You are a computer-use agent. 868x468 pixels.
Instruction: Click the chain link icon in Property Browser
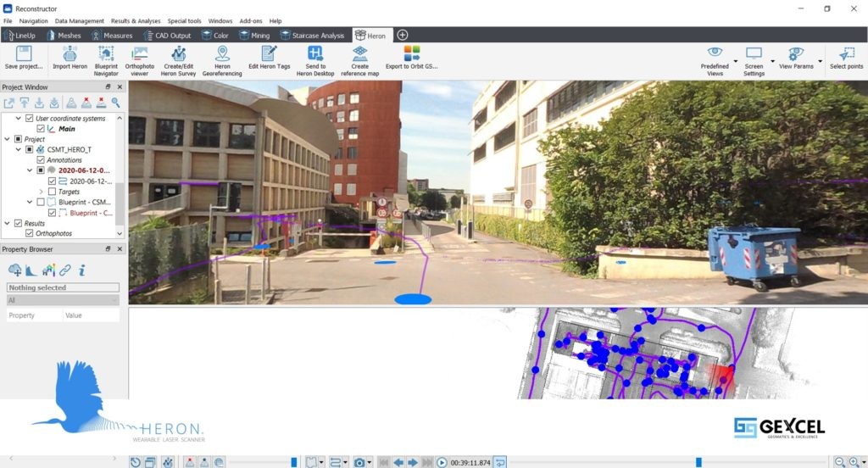(65, 270)
